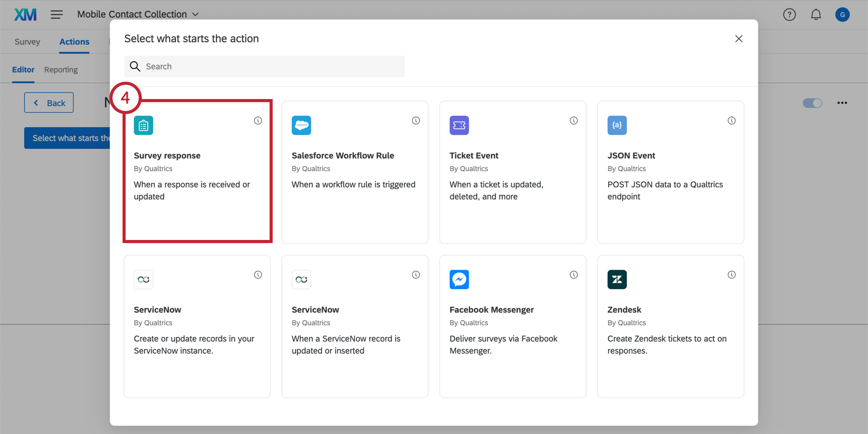Choose the Zendesk title

(x=624, y=310)
